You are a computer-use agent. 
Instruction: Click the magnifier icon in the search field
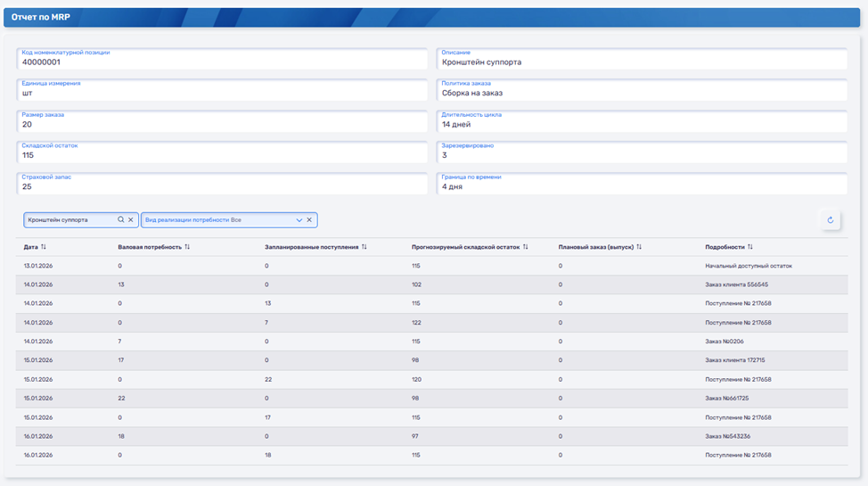tap(121, 219)
